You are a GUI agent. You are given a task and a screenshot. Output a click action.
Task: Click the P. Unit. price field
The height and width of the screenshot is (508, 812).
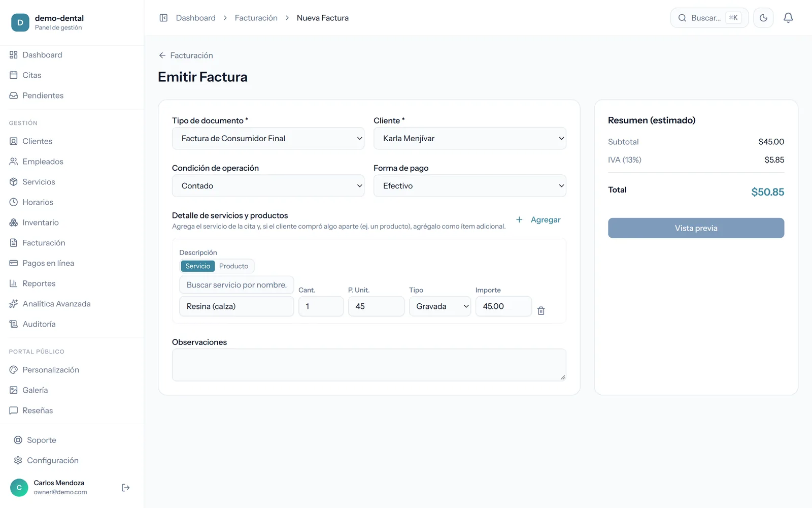(x=376, y=306)
